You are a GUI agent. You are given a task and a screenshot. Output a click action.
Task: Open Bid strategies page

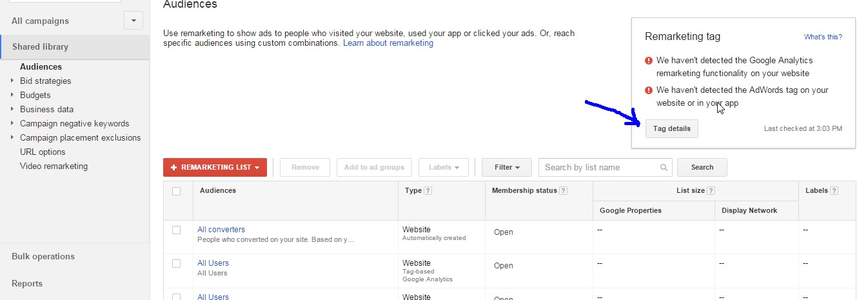pyautogui.click(x=45, y=81)
